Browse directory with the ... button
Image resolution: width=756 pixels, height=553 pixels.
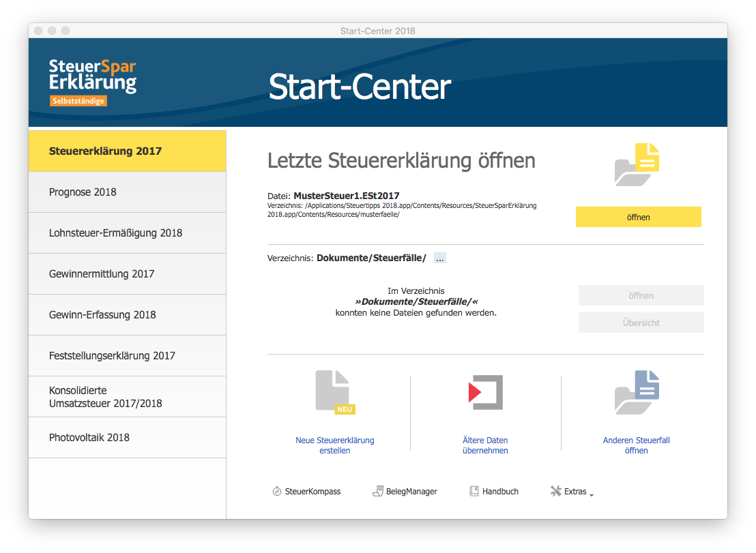439,258
